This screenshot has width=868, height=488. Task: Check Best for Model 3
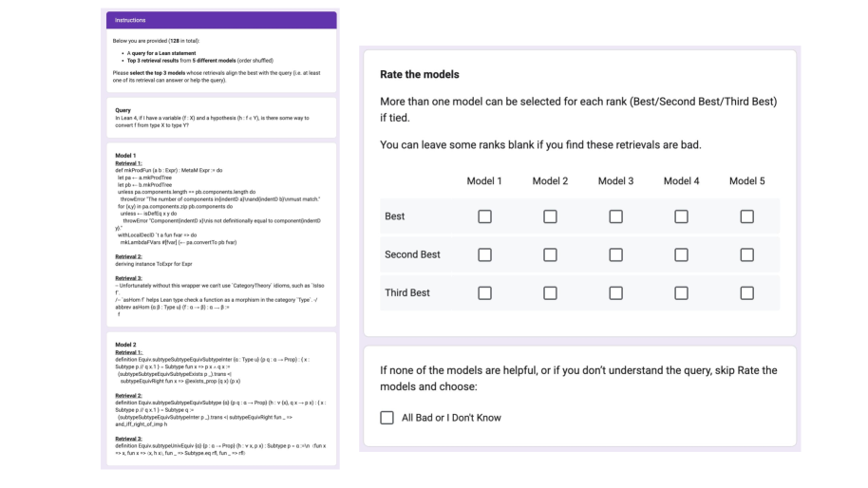point(615,216)
